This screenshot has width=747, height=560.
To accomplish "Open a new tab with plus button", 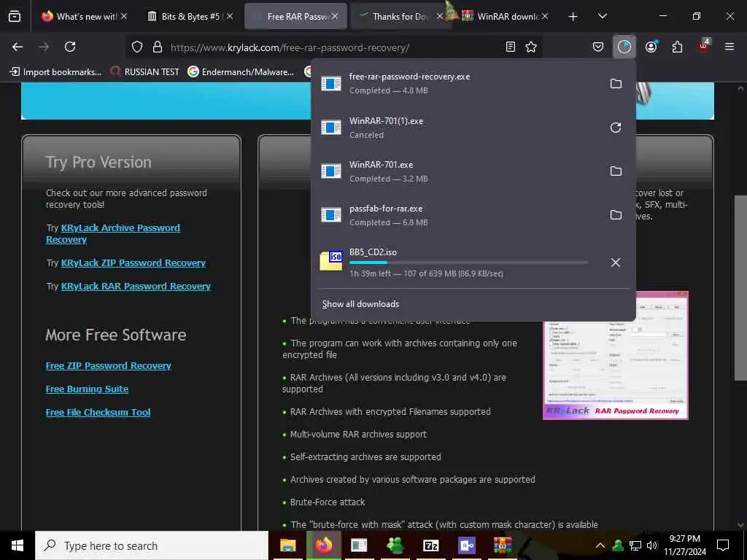I will pos(573,17).
